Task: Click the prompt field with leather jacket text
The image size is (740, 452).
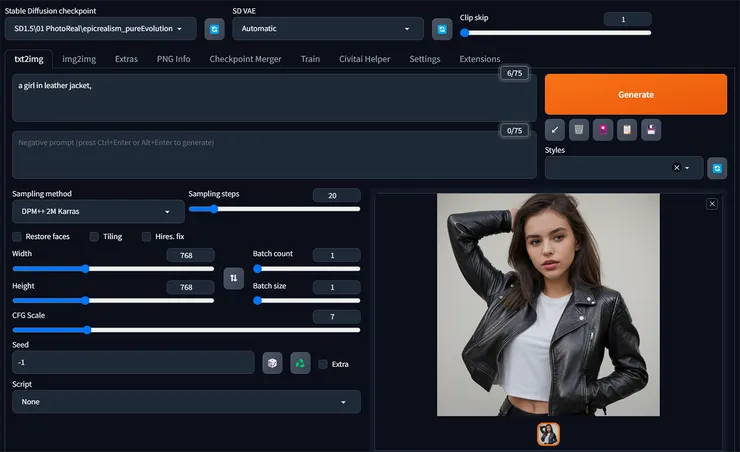Action: pos(274,98)
